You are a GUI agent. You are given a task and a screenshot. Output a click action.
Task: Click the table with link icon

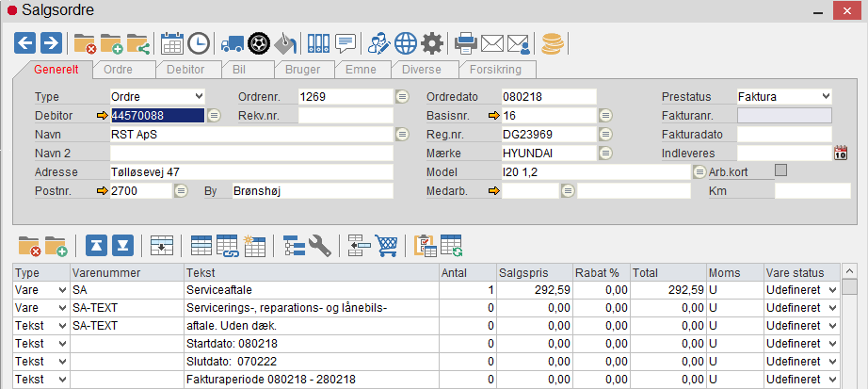pyautogui.click(x=227, y=246)
